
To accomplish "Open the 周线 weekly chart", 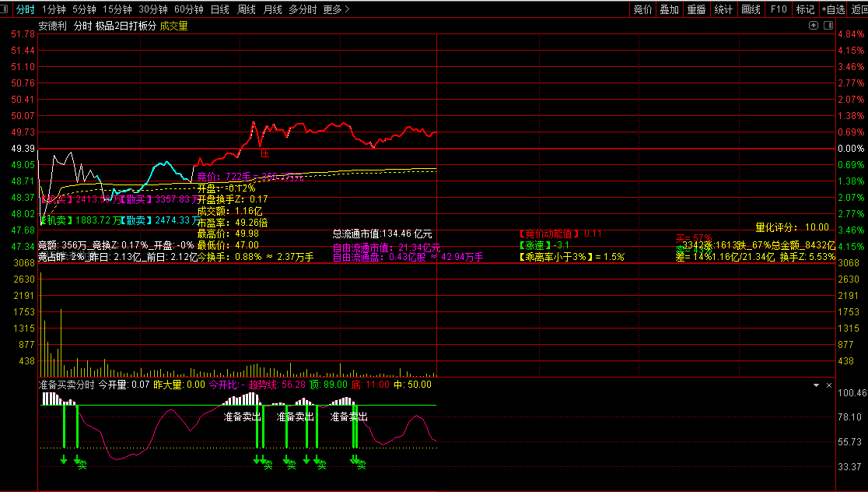I will (247, 9).
